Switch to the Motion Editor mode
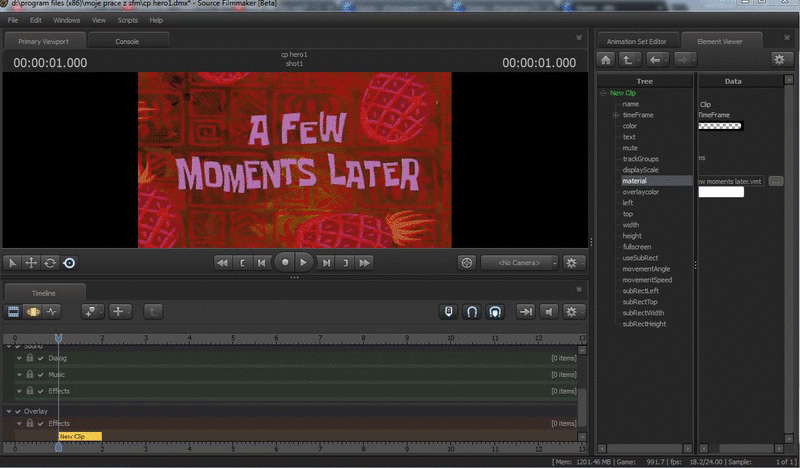Screen dimensions: 800x468 pos(33,311)
